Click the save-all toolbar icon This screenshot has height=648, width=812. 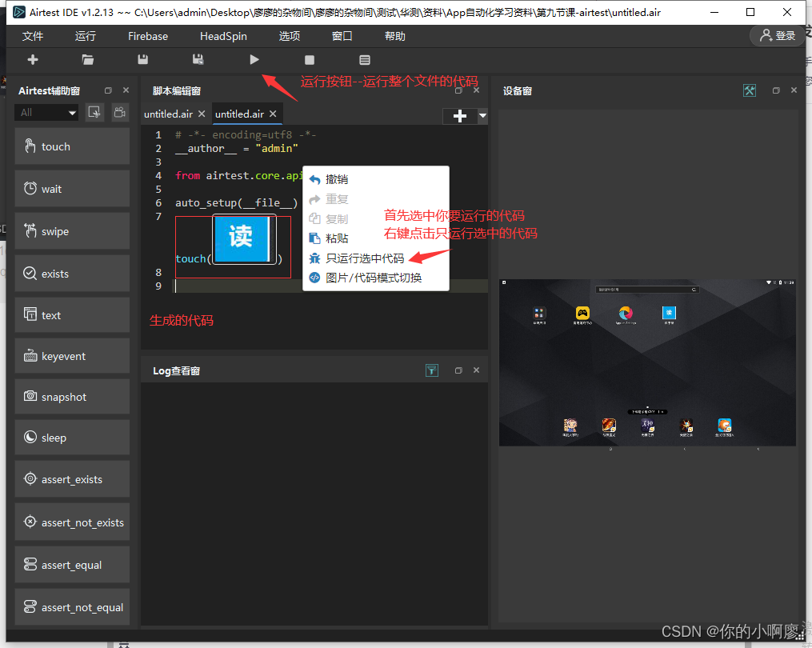(198, 59)
